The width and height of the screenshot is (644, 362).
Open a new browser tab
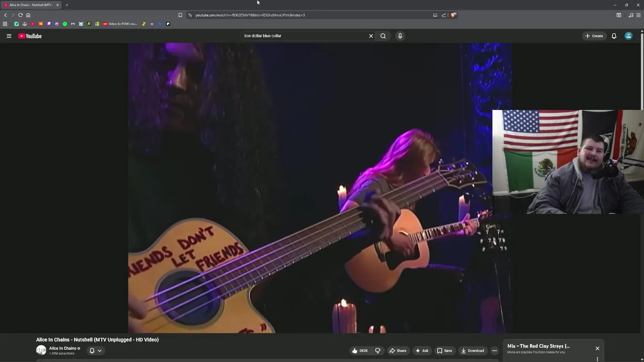(x=66, y=5)
